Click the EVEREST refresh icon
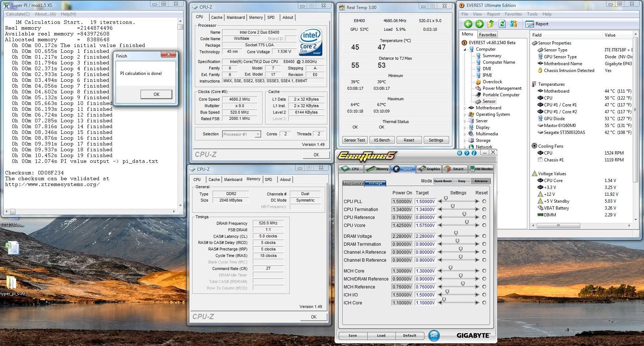 coord(502,24)
